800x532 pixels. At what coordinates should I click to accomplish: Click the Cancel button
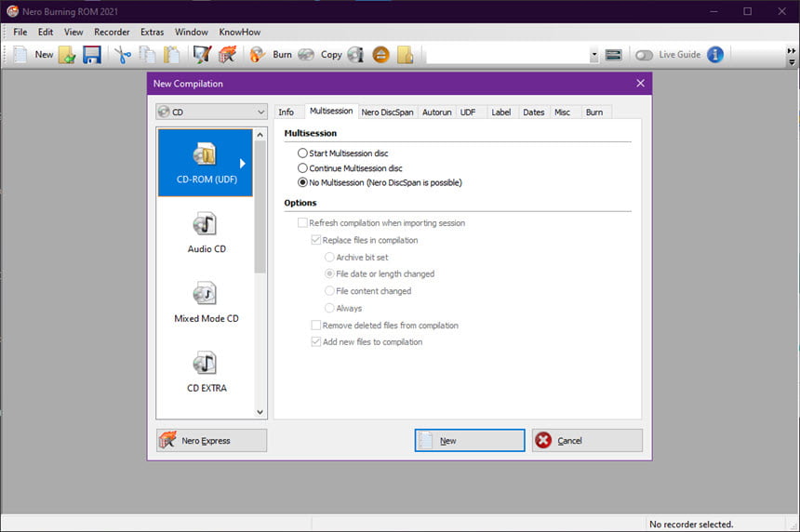pyautogui.click(x=587, y=440)
